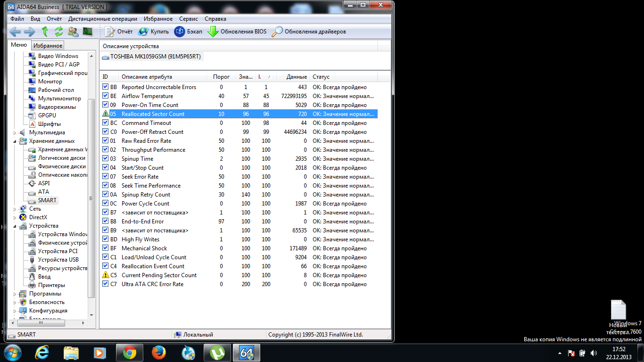
Task: Select Устройства USB in the tree
Action: coord(58,260)
